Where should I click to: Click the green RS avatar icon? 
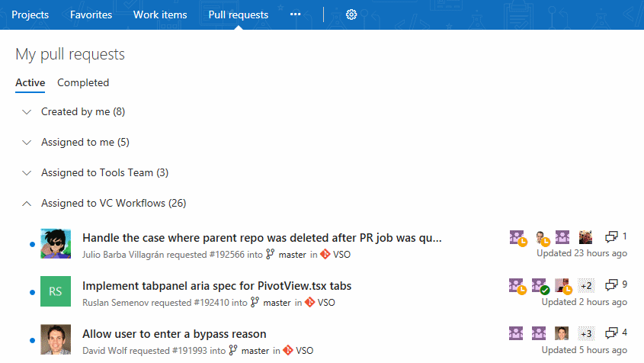(56, 292)
